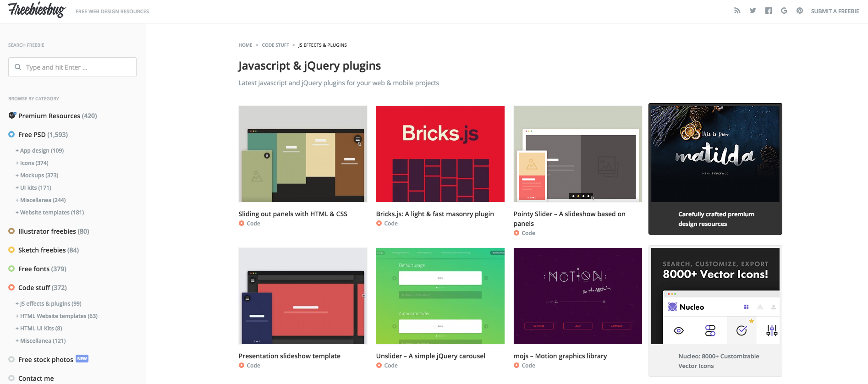The image size is (868, 384).
Task: Go to Home breadcrumb
Action: [x=245, y=45]
